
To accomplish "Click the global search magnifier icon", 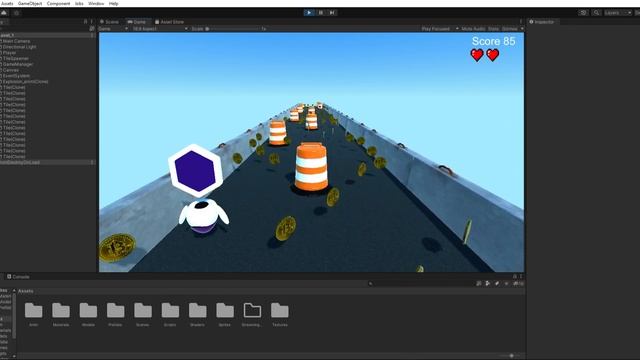I will [x=596, y=13].
